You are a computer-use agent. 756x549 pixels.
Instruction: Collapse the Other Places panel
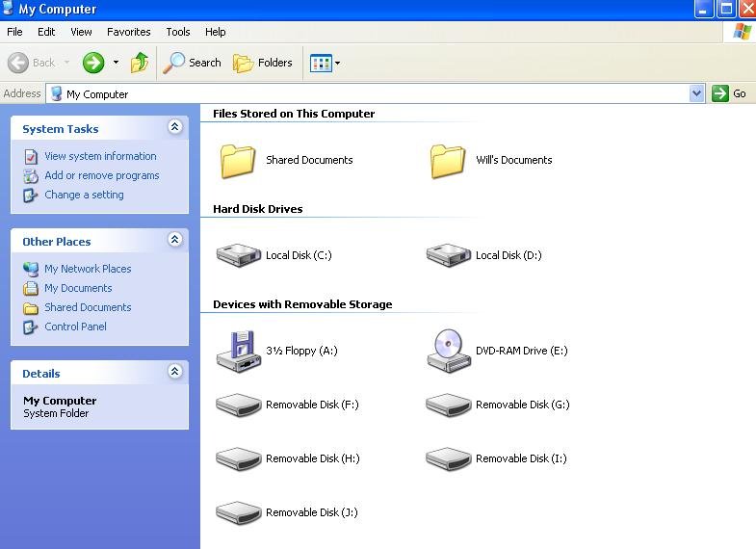174,240
